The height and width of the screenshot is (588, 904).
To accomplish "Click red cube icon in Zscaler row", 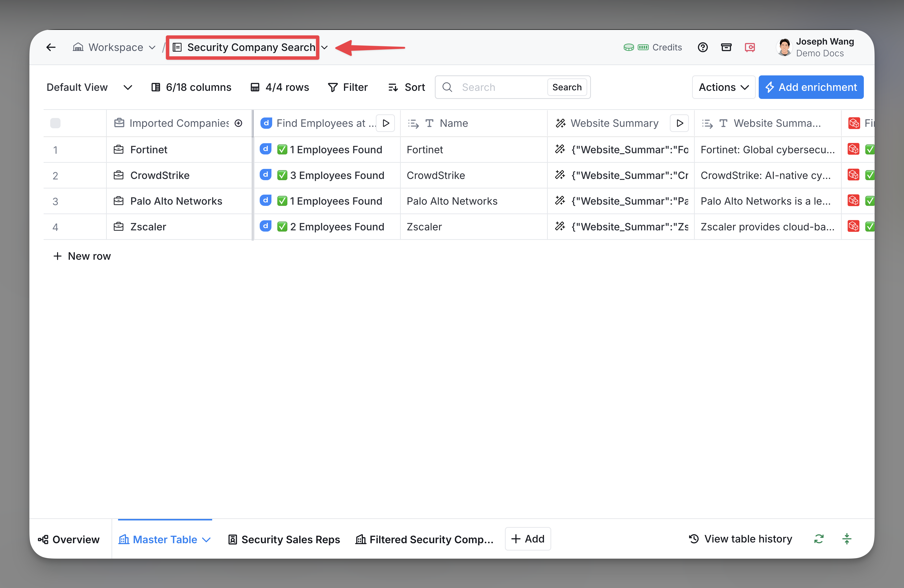I will tap(854, 226).
